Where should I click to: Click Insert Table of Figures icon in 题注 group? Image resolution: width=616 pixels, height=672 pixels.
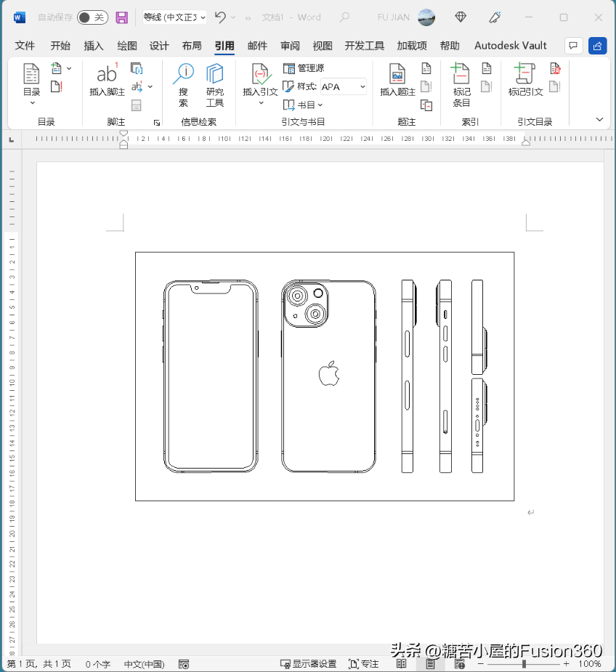coord(426,68)
